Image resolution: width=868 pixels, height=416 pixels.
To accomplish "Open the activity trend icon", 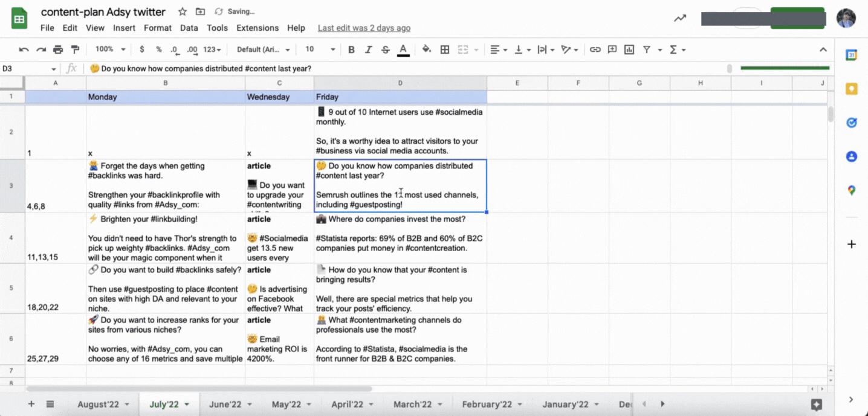I will tap(680, 18).
